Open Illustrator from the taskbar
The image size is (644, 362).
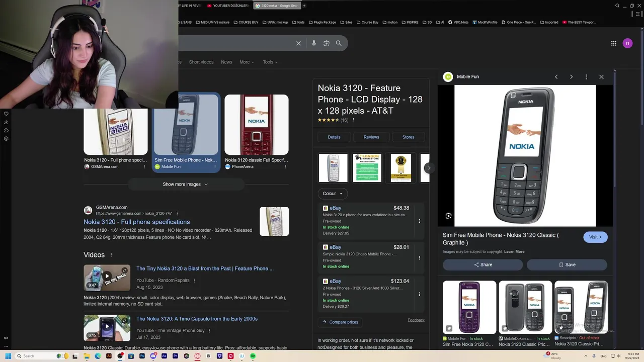pos(109,356)
